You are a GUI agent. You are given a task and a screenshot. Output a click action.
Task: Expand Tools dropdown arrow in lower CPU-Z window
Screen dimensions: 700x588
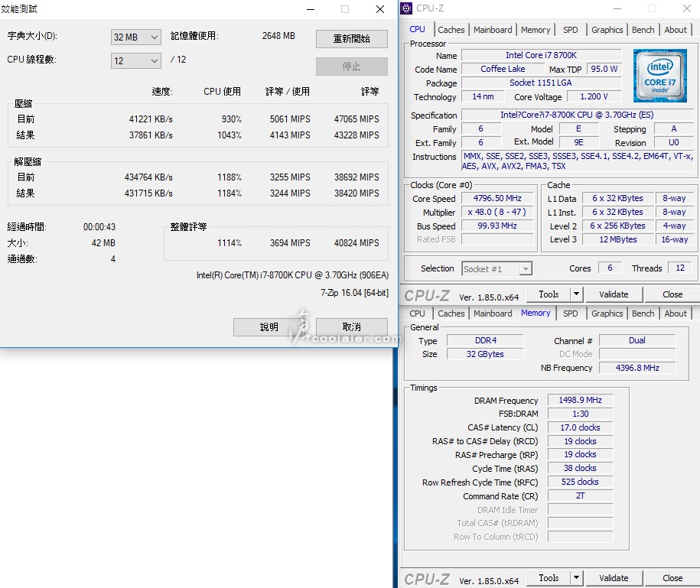pos(576,578)
